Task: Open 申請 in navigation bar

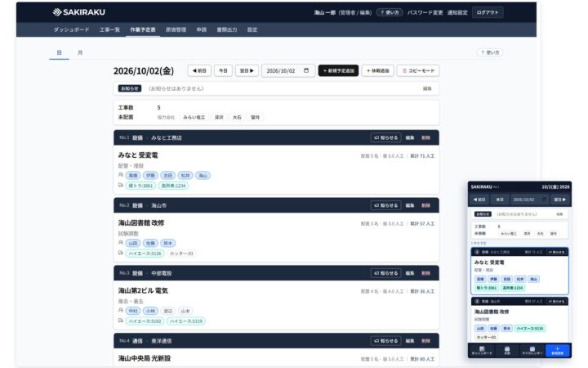Action: point(202,29)
